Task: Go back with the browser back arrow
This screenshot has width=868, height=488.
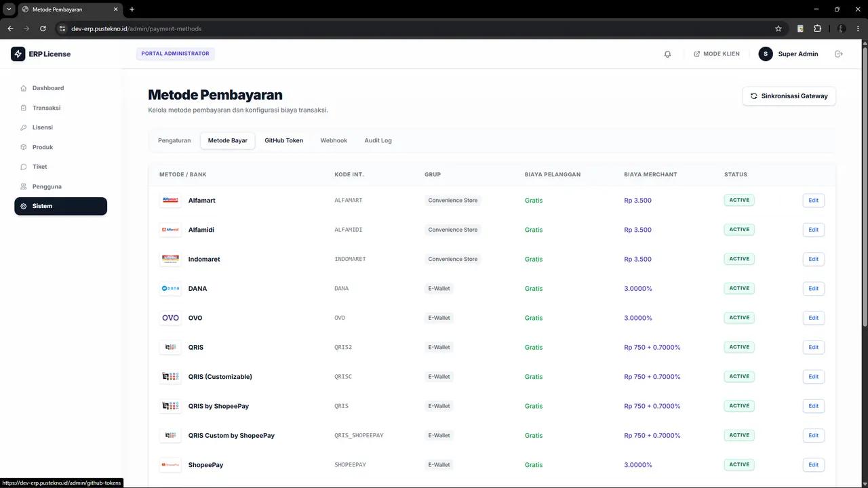Action: 10,28
